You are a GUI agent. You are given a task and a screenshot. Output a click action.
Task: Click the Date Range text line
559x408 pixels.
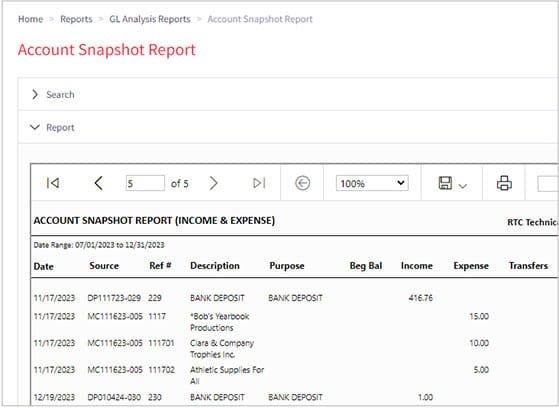click(x=99, y=245)
